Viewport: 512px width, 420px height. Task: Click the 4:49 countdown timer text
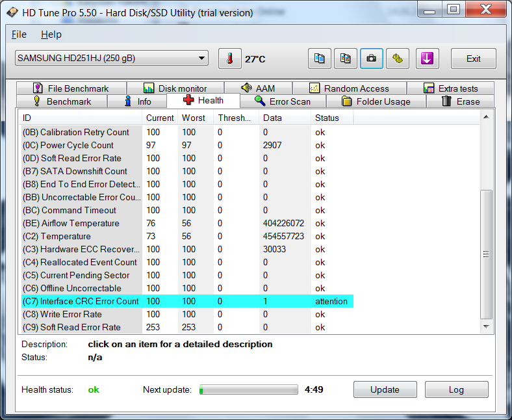(x=314, y=389)
